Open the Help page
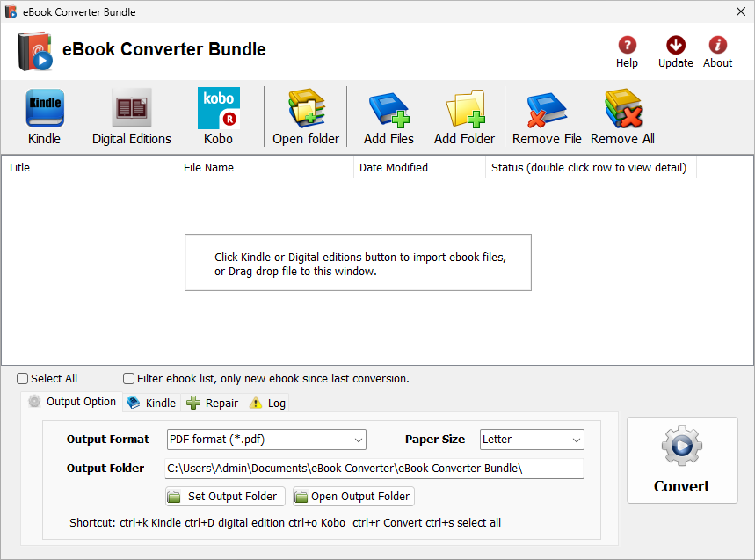The height and width of the screenshot is (560, 755). [x=627, y=50]
